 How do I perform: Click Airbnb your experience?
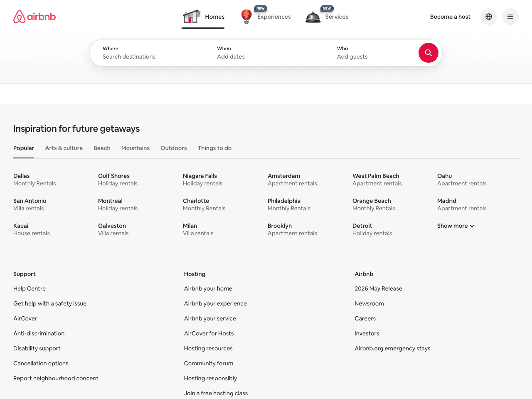pyautogui.click(x=215, y=303)
